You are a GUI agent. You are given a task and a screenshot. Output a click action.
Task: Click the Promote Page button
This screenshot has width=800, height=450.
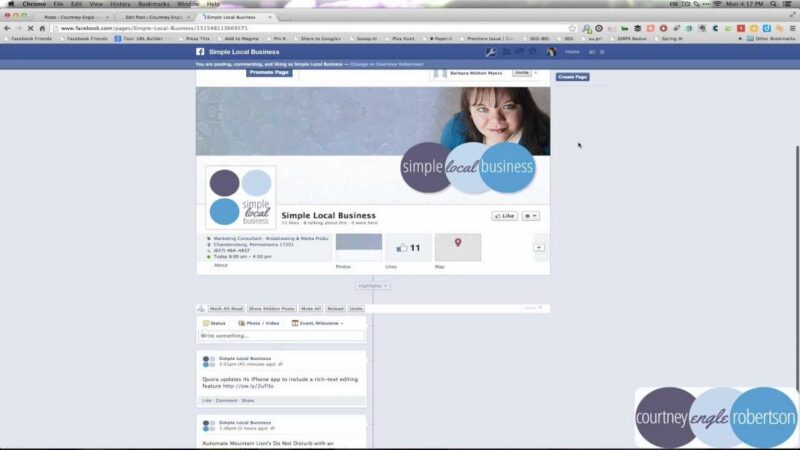point(269,72)
